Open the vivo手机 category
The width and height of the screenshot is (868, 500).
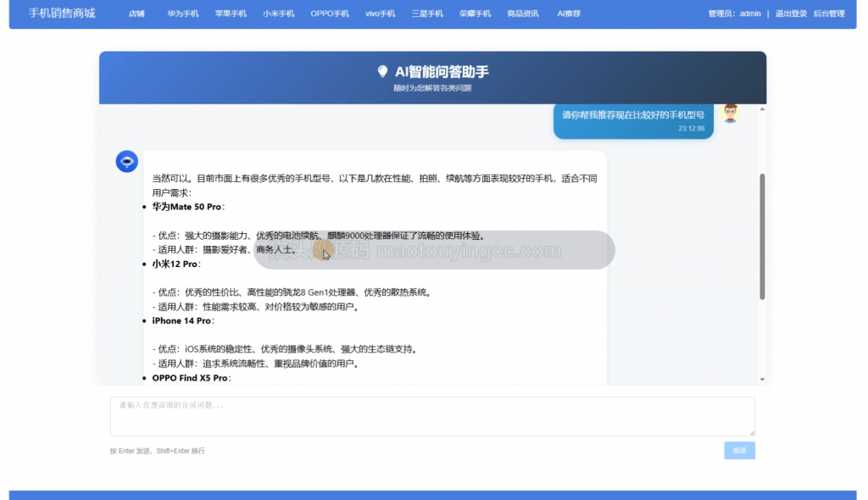click(x=381, y=14)
